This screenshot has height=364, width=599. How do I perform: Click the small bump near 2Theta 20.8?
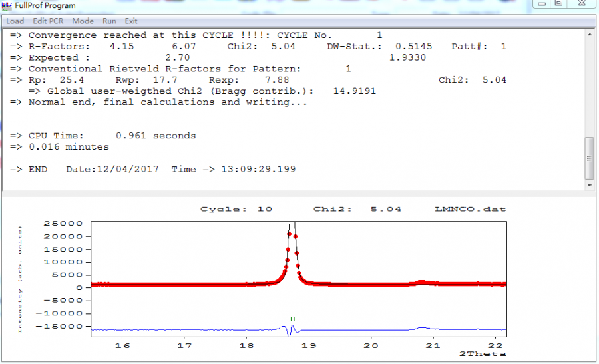pos(422,283)
